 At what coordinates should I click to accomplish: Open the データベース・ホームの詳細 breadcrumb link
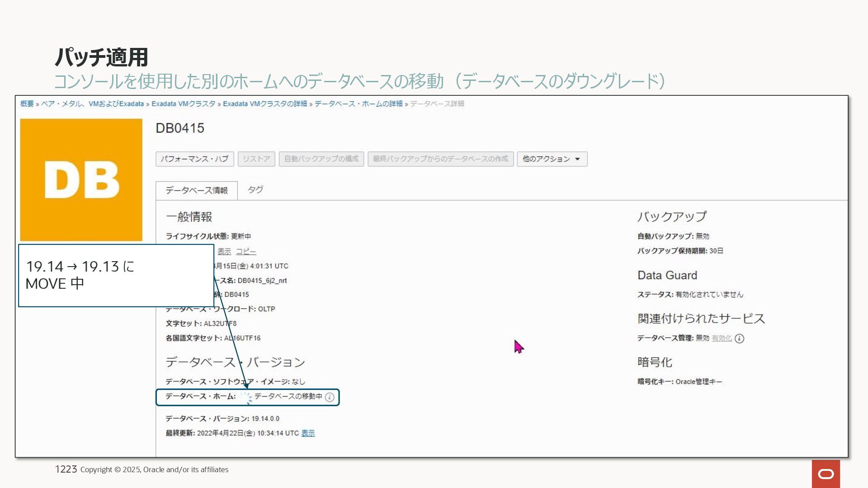click(358, 104)
